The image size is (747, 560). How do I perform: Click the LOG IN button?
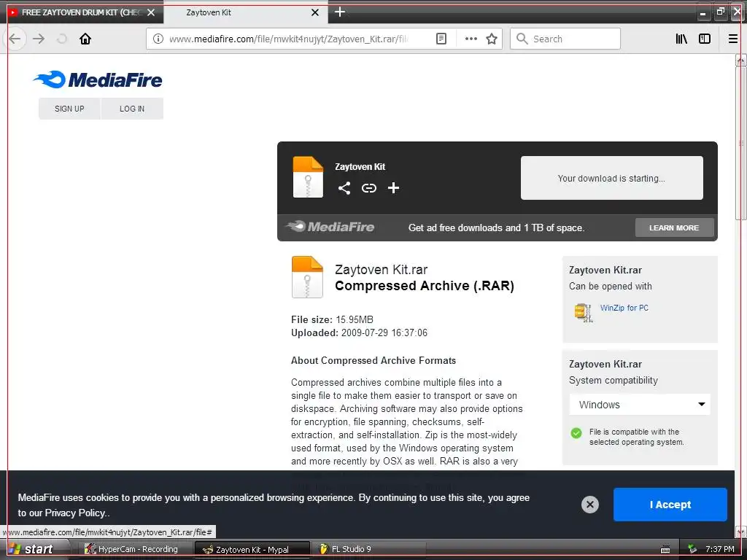point(132,109)
